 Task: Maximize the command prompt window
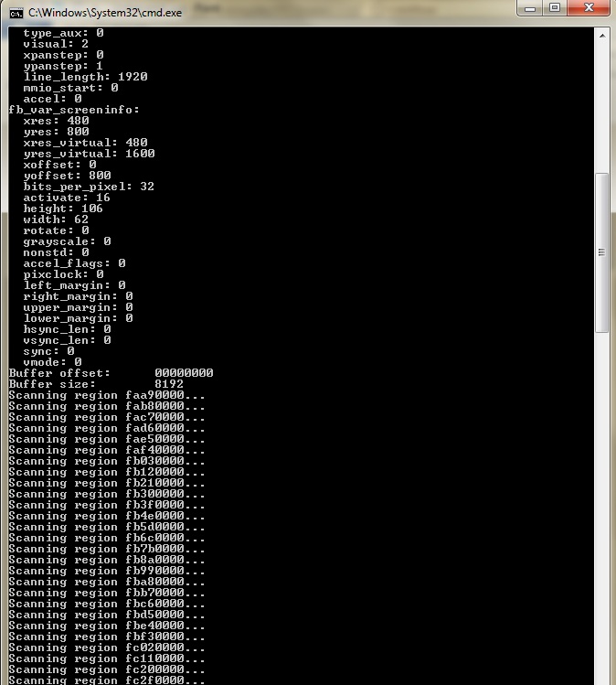[555, 8]
